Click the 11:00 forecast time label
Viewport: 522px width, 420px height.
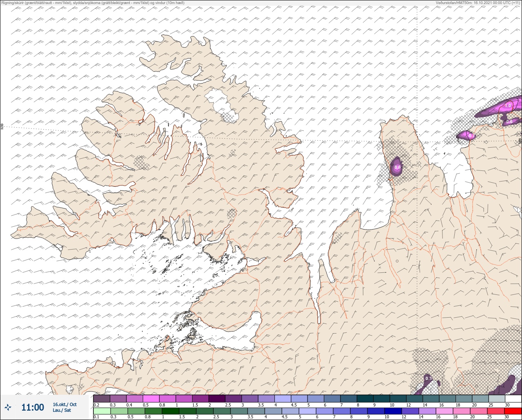[x=33, y=407]
